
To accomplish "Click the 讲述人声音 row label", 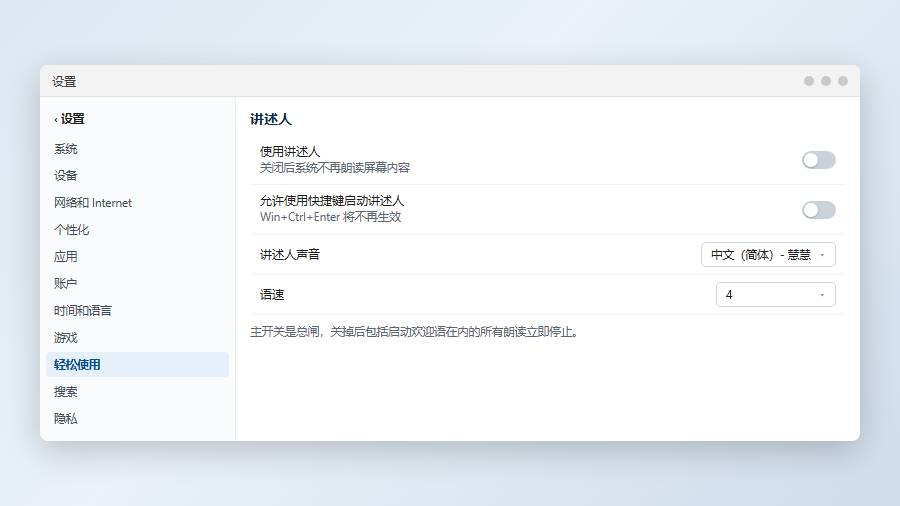I will click(290, 254).
